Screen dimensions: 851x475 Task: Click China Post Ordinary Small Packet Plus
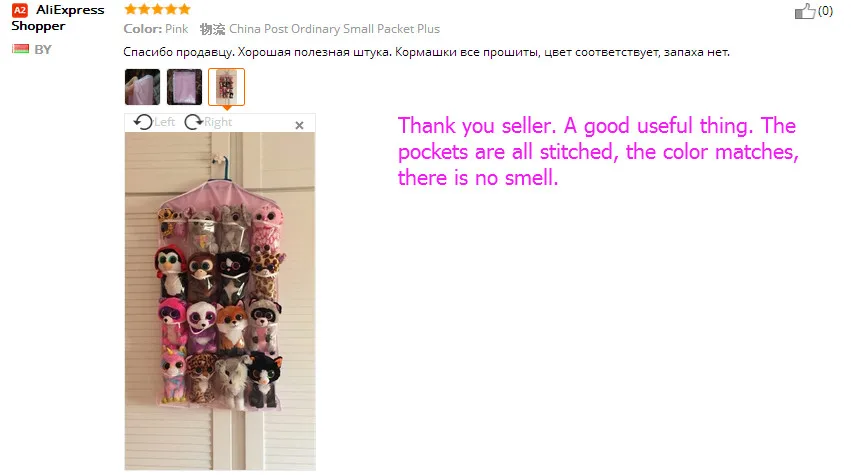tap(334, 29)
